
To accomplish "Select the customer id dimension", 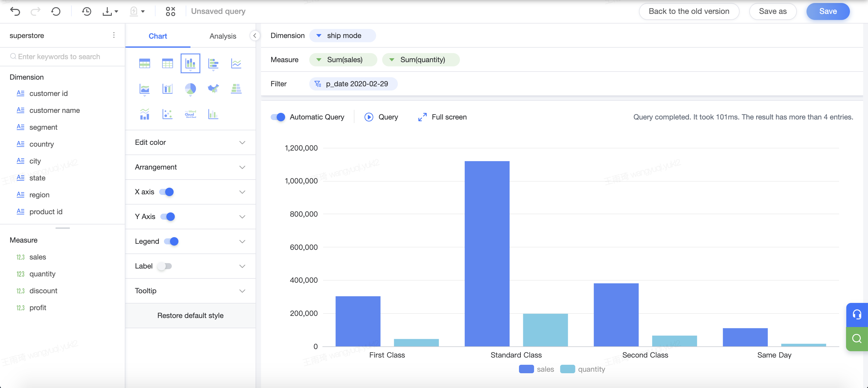I will point(48,94).
